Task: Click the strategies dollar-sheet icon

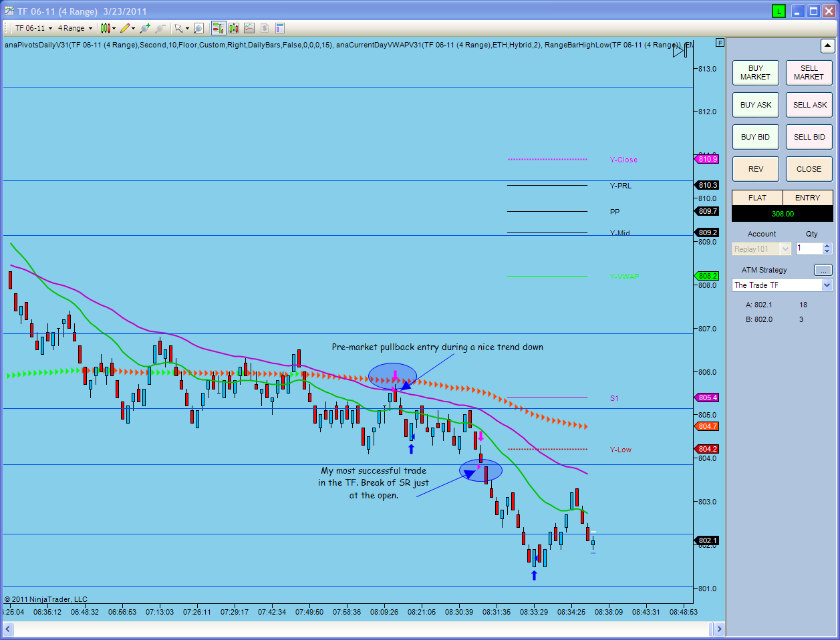Action: (265, 28)
